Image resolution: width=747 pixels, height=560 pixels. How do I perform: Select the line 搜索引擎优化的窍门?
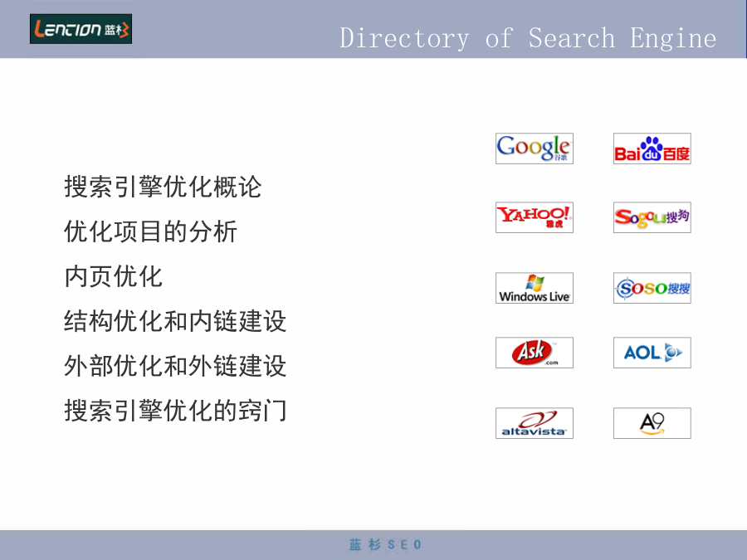pyautogui.click(x=175, y=411)
